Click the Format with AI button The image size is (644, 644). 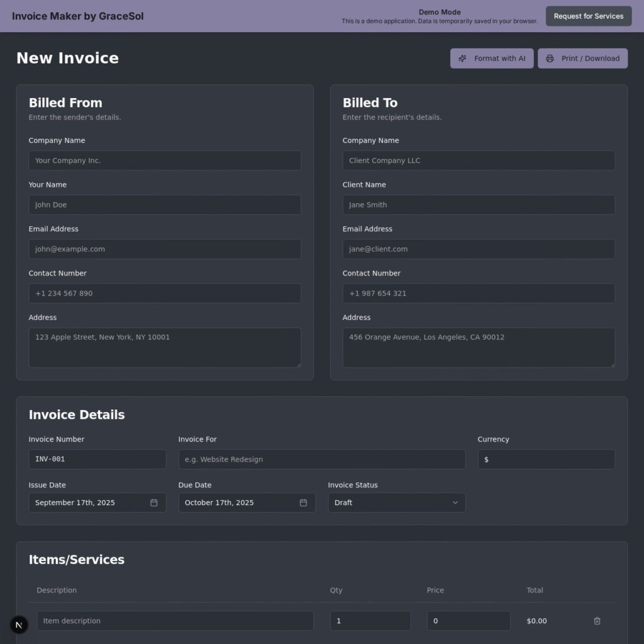coord(492,58)
